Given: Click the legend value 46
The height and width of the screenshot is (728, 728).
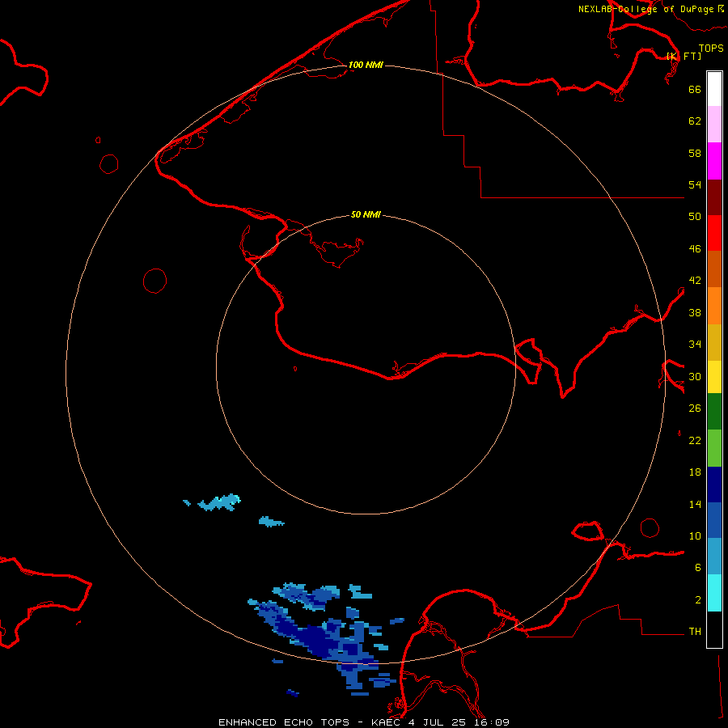Looking at the screenshot, I should (x=695, y=248).
